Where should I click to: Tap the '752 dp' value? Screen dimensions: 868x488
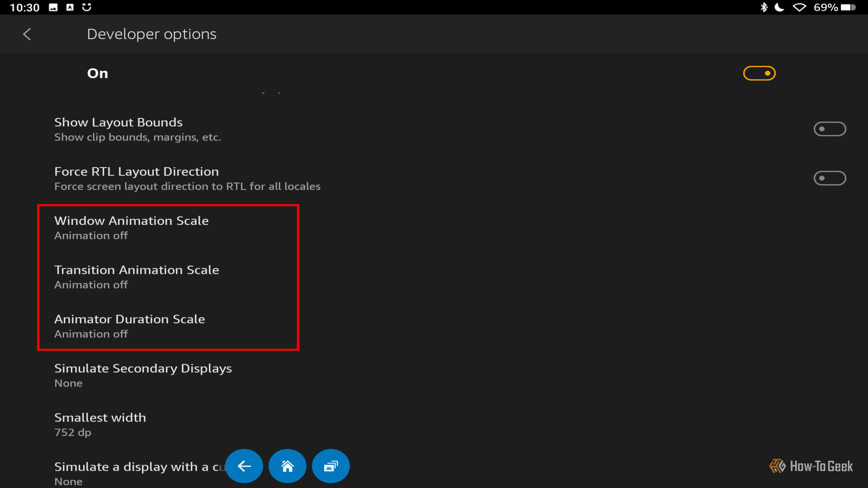pos(73,432)
